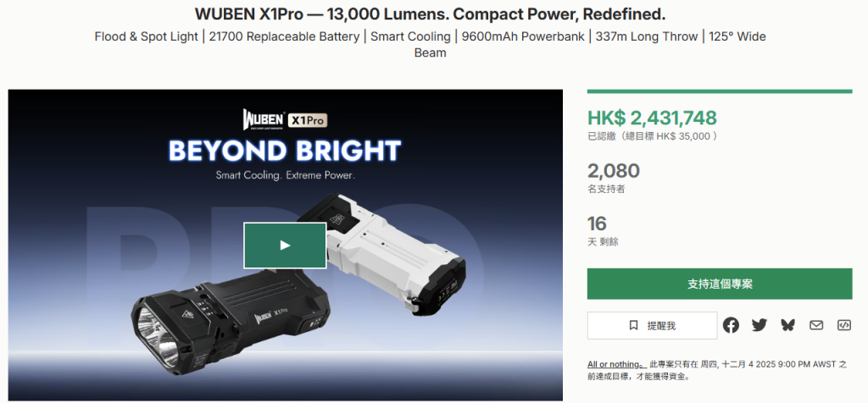
Task: Share the project on Facebook
Action: [731, 325]
